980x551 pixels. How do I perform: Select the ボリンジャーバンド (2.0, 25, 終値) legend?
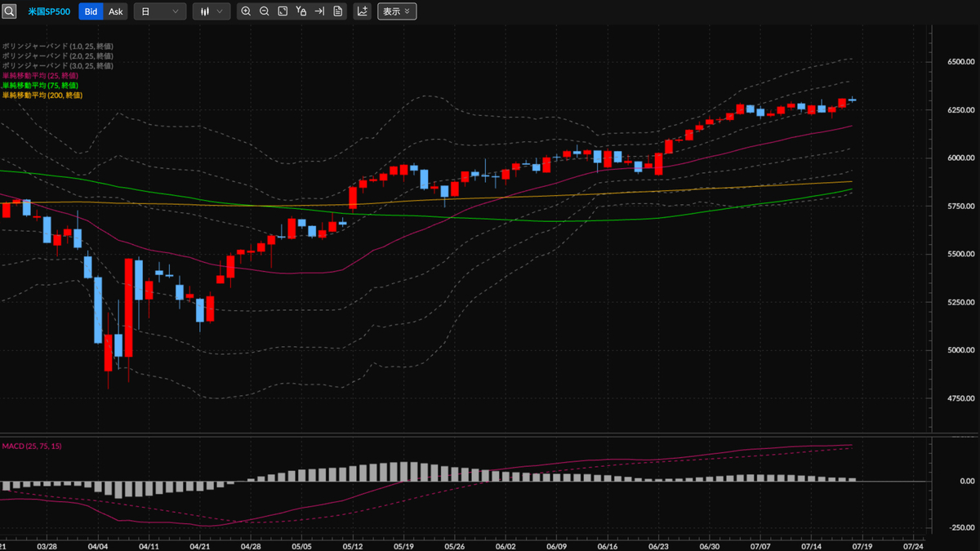pos(57,56)
